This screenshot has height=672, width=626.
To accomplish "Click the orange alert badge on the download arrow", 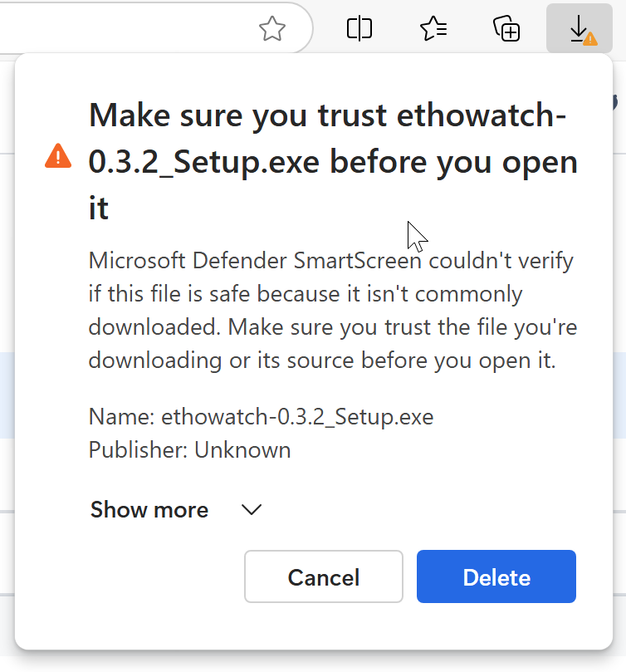I will (589, 38).
